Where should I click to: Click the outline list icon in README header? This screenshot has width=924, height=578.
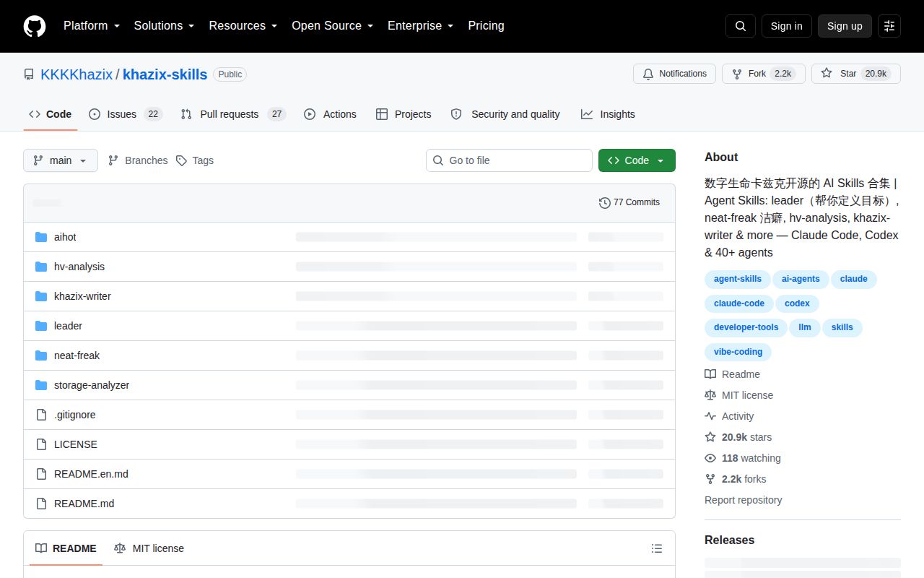(657, 548)
